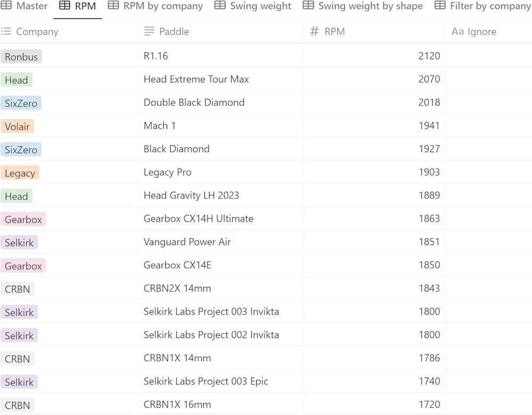Select the Double Black Diamond paddle cell

pyautogui.click(x=194, y=103)
